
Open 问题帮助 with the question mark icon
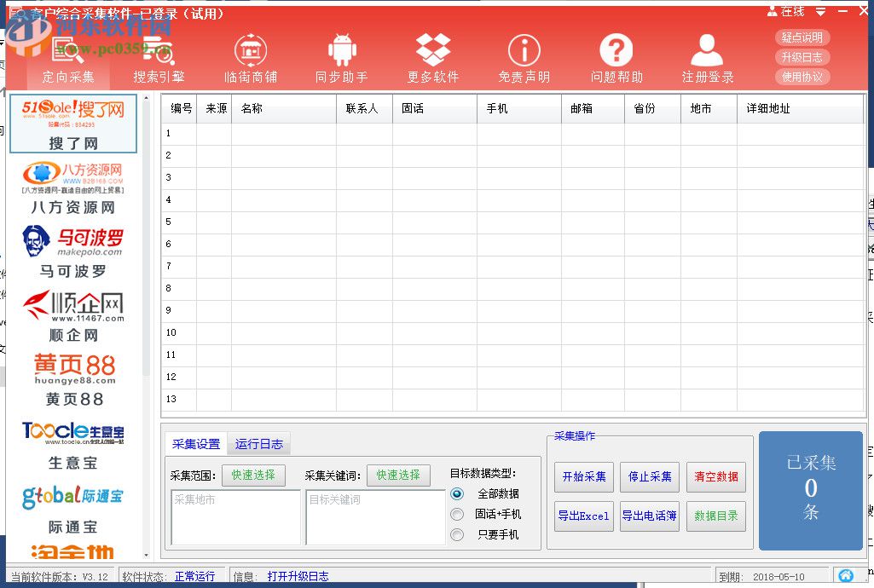click(616, 51)
